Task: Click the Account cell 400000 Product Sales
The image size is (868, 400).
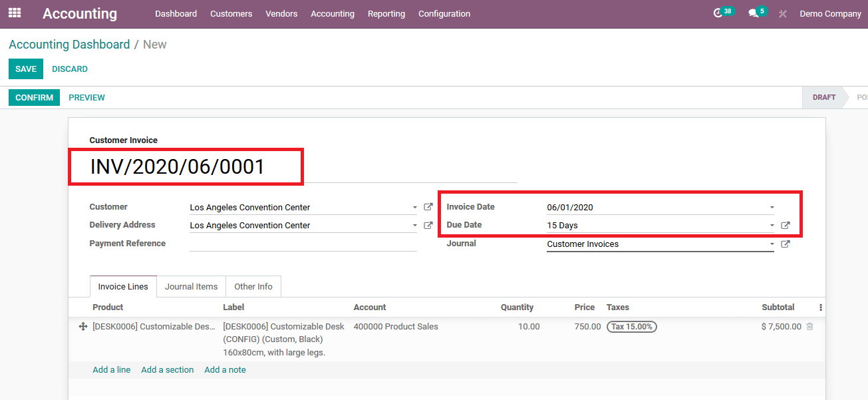Action: [396, 327]
